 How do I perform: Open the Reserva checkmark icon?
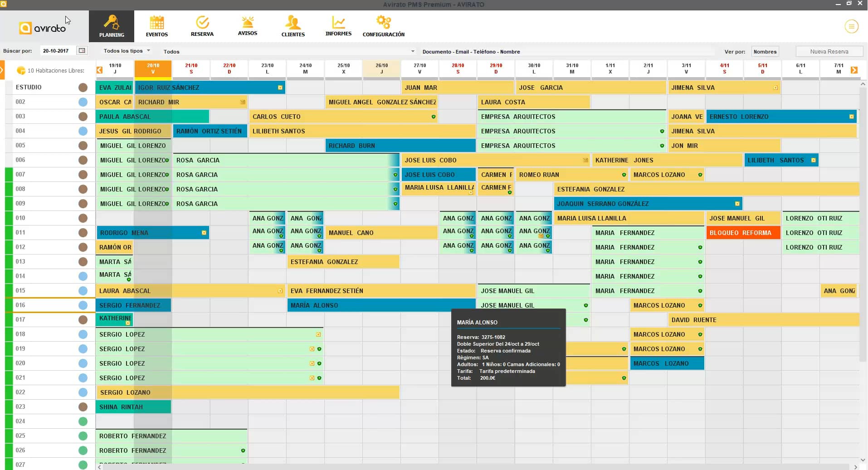tap(202, 22)
